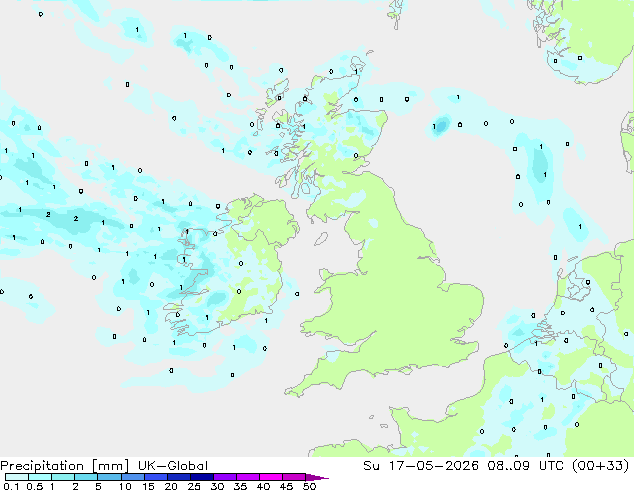This screenshot has height=490, width=634.
Task: Select legend swatch between 30 and 35
Action: point(224,477)
